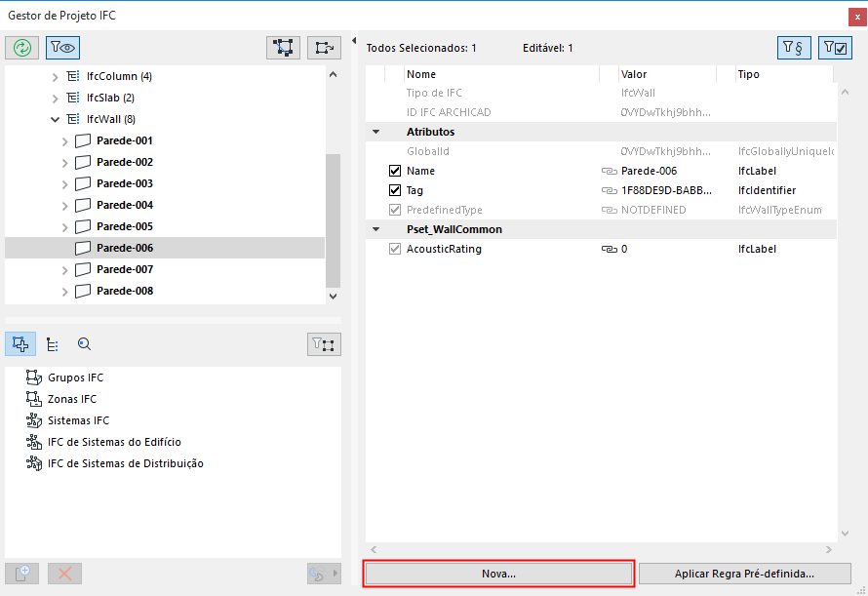Collapse the IfcWall (8) tree node
The height and width of the screenshot is (596, 868).
55,119
